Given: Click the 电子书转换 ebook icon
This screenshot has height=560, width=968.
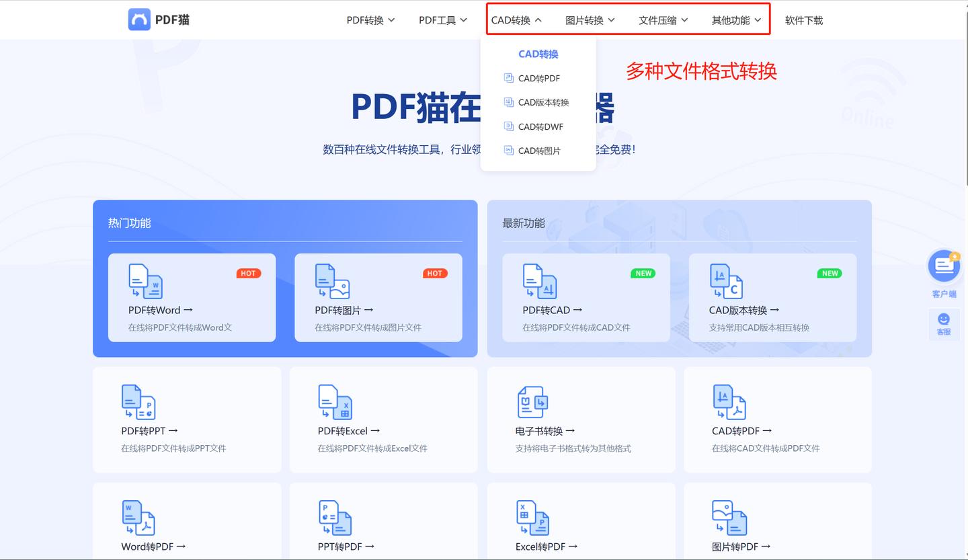Looking at the screenshot, I should (532, 401).
